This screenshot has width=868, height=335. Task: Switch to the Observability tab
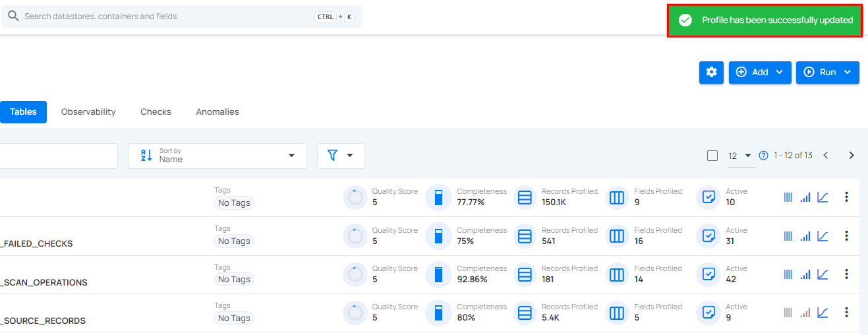click(88, 112)
